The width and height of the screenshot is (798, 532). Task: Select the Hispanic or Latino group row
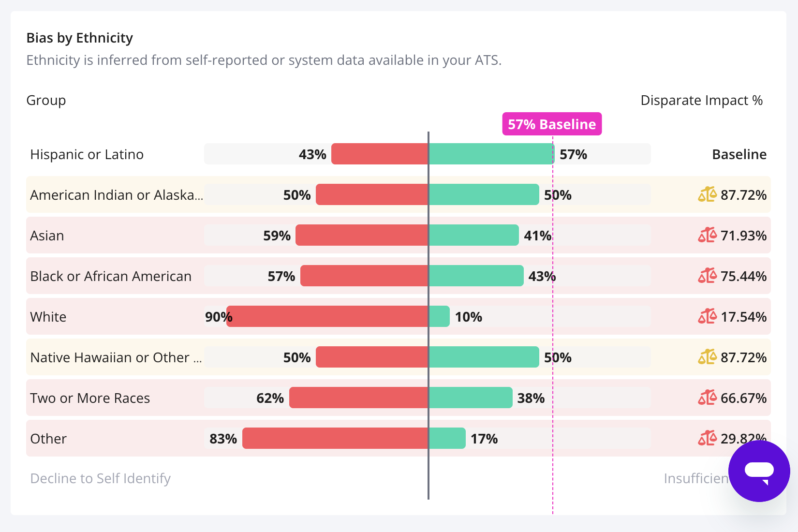(x=87, y=154)
